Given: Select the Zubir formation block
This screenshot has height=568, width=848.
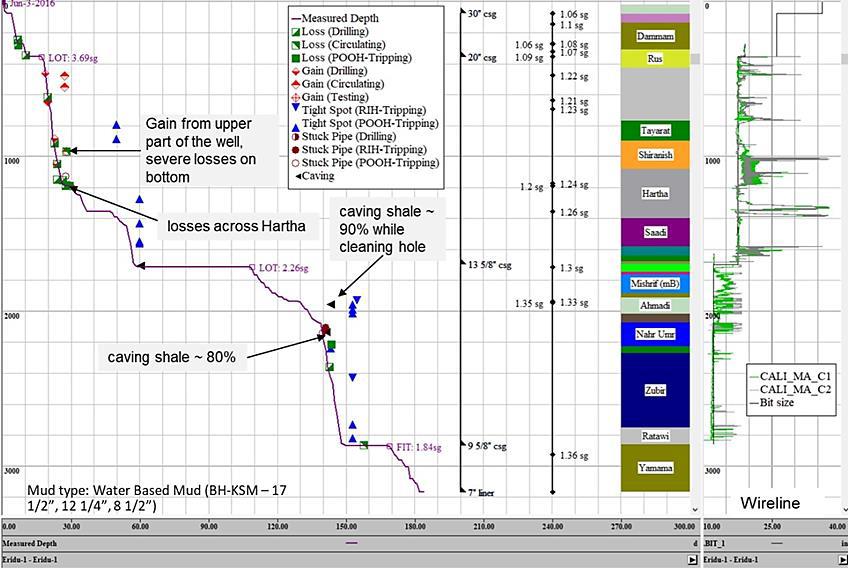Looking at the screenshot, I should (655, 390).
